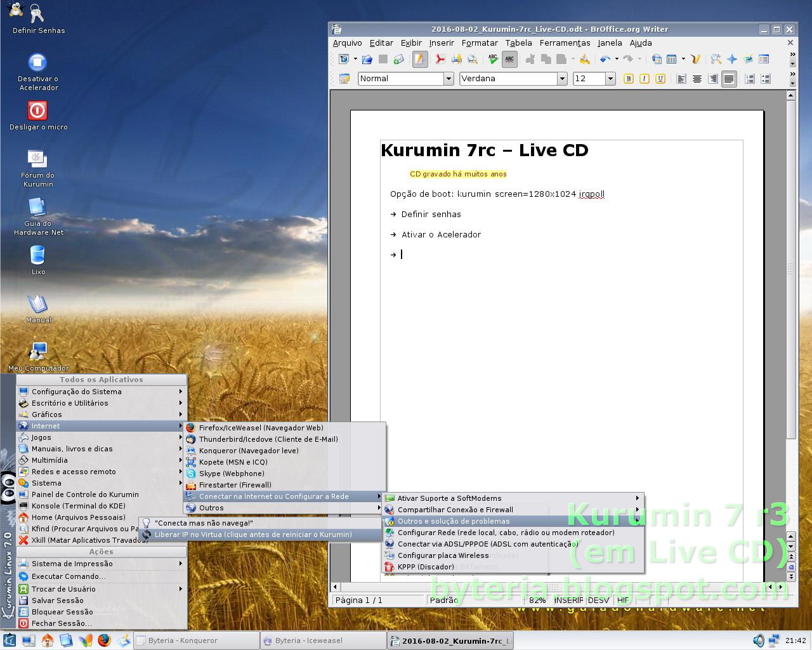Open the Ferramentas menu
Image resolution: width=812 pixels, height=650 pixels.
pyautogui.click(x=565, y=43)
